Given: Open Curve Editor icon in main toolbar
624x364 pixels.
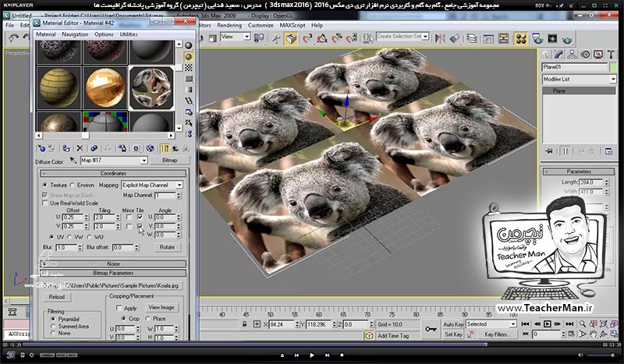Looking at the screenshot, I should tap(488, 39).
